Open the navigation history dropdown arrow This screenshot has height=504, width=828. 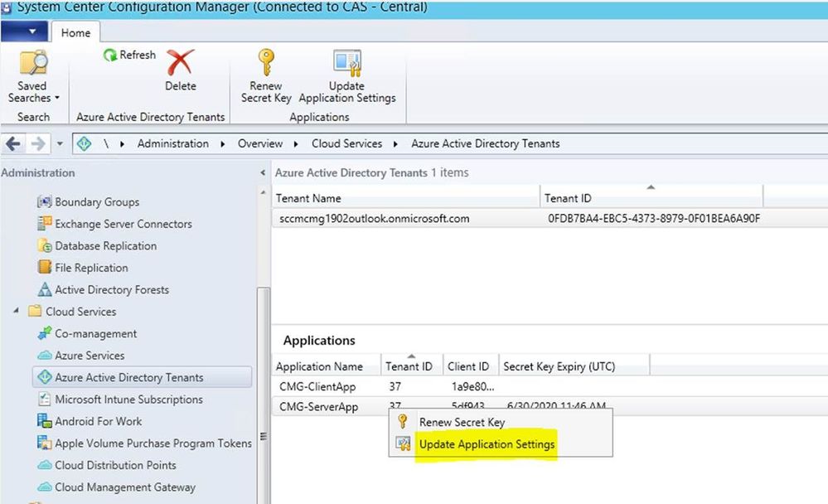[x=60, y=143]
